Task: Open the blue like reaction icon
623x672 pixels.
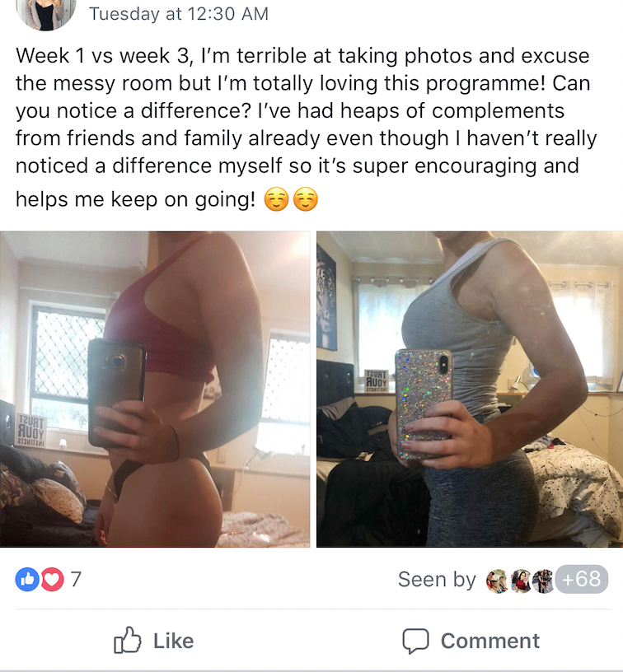Action: (x=27, y=580)
